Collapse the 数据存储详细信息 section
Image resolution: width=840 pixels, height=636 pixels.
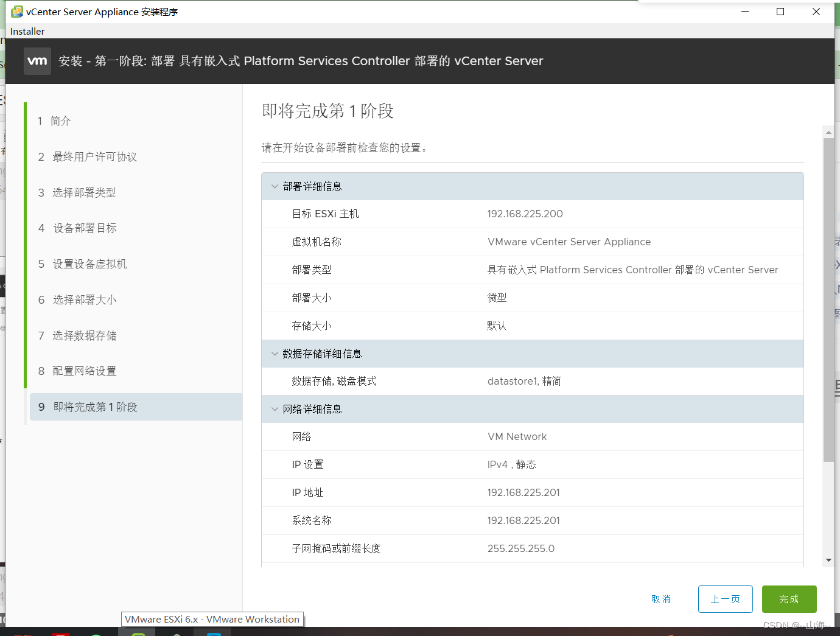click(275, 354)
